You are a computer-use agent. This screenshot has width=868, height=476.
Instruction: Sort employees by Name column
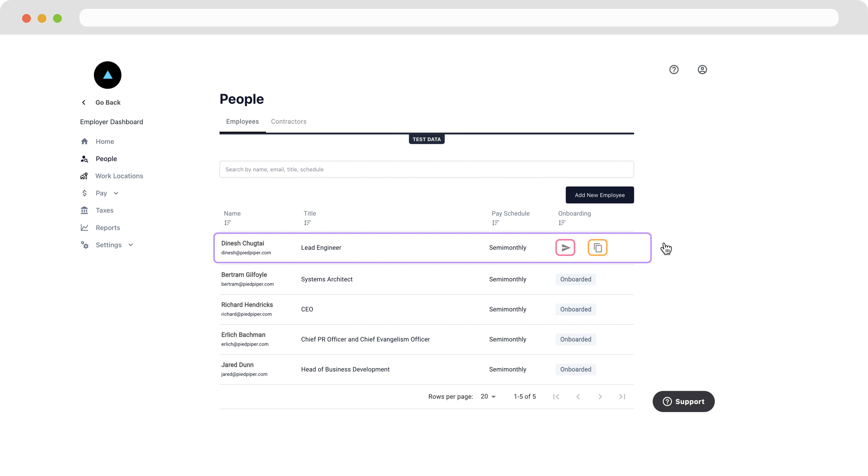pyautogui.click(x=228, y=223)
